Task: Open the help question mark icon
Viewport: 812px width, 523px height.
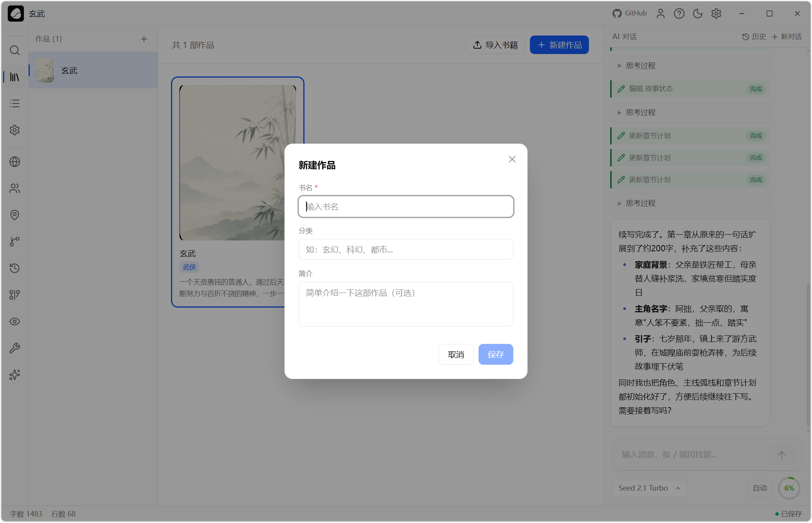Action: [x=679, y=14]
